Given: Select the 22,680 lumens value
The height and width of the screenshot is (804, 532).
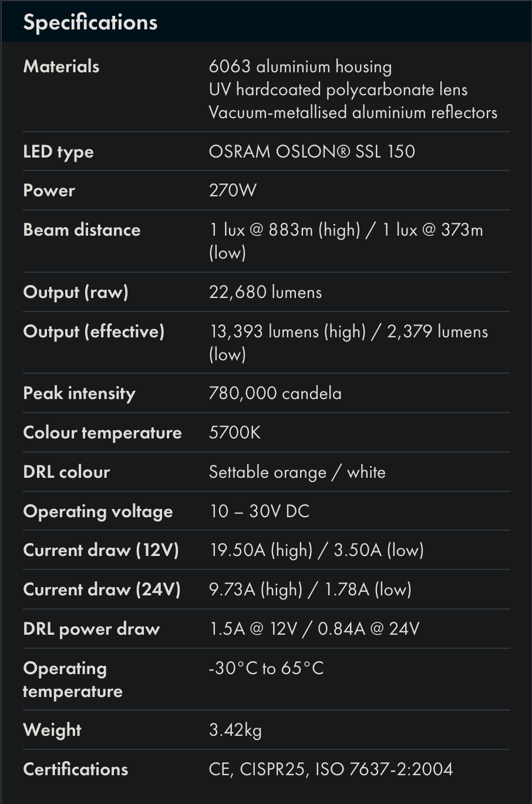Looking at the screenshot, I should tap(265, 292).
